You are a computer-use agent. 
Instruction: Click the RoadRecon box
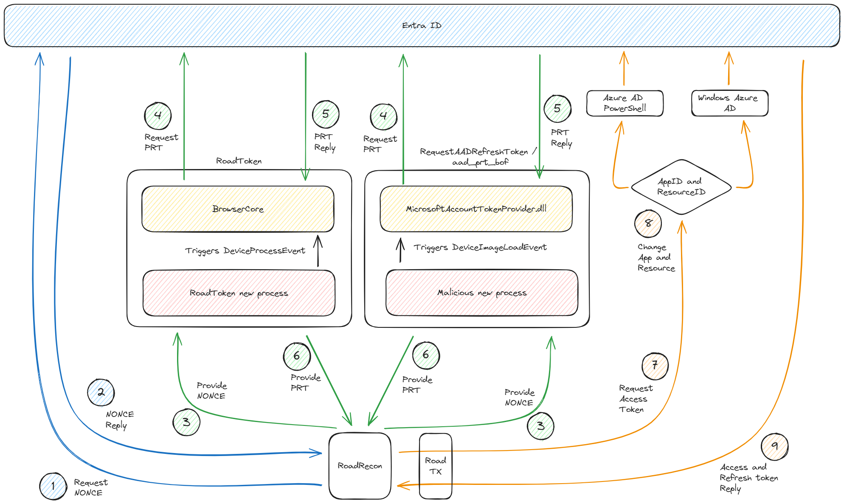(x=360, y=466)
